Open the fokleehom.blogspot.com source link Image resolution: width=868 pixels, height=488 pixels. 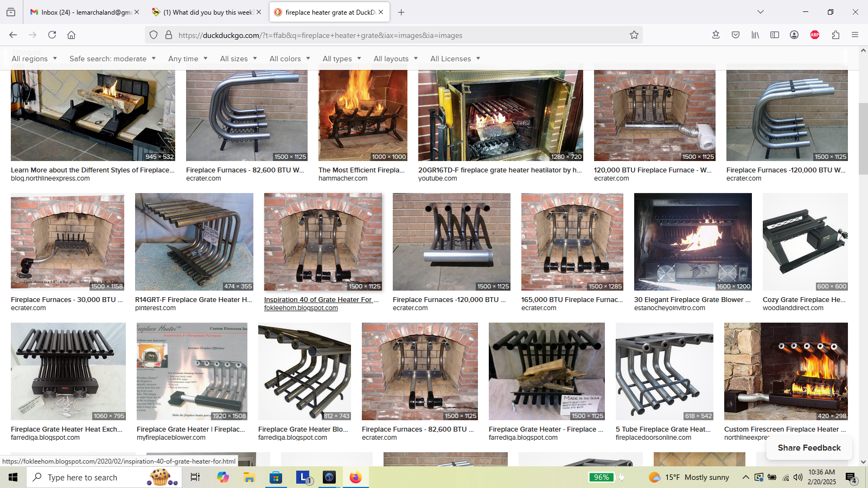301,308
